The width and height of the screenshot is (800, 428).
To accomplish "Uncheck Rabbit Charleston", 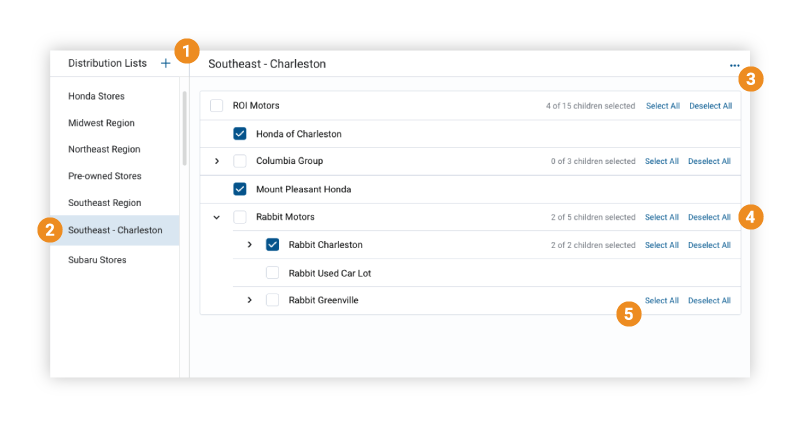I will (x=272, y=244).
